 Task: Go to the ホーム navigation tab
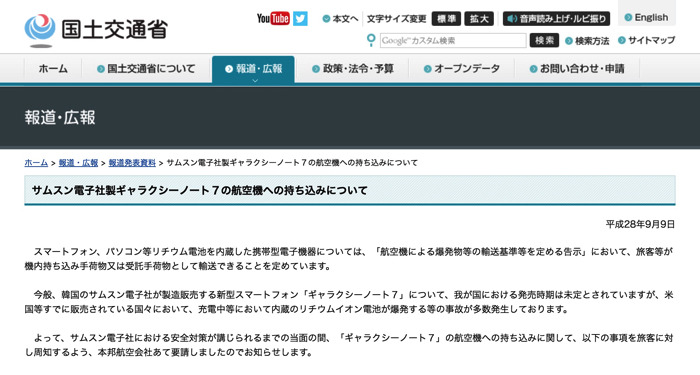53,69
